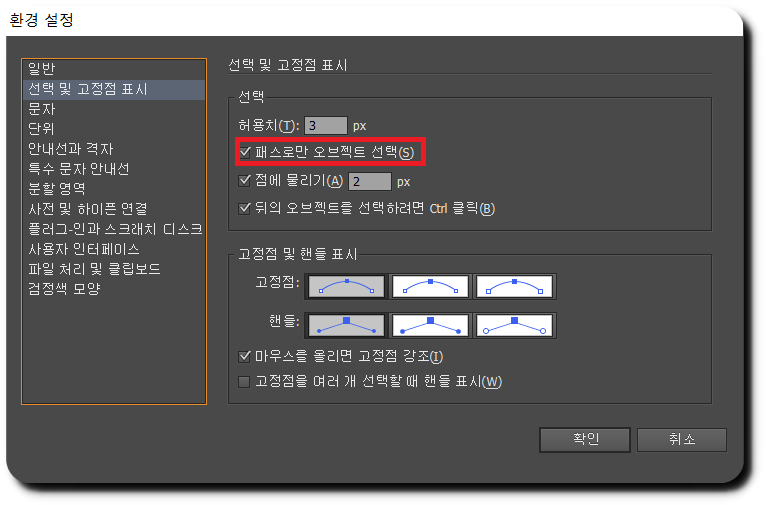Image resolution: width=766 pixels, height=505 pixels.
Task: Open 파일 처리 및 클립보드 category
Action: tap(114, 269)
